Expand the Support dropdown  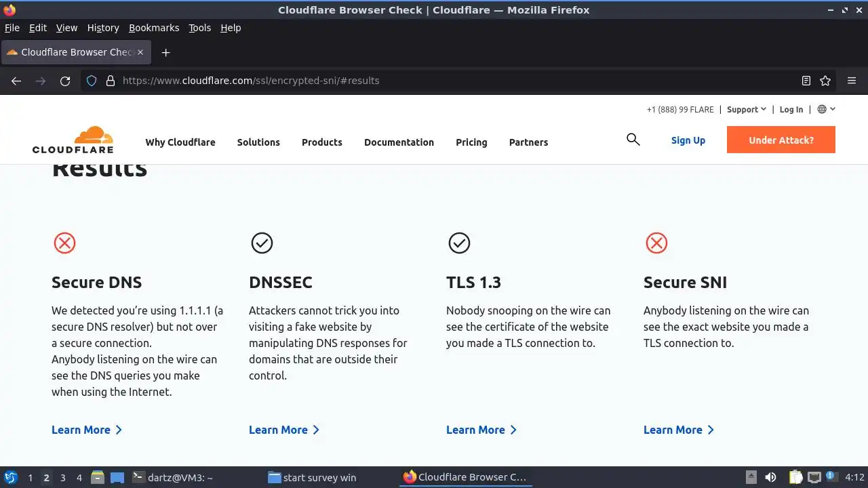pyautogui.click(x=746, y=109)
